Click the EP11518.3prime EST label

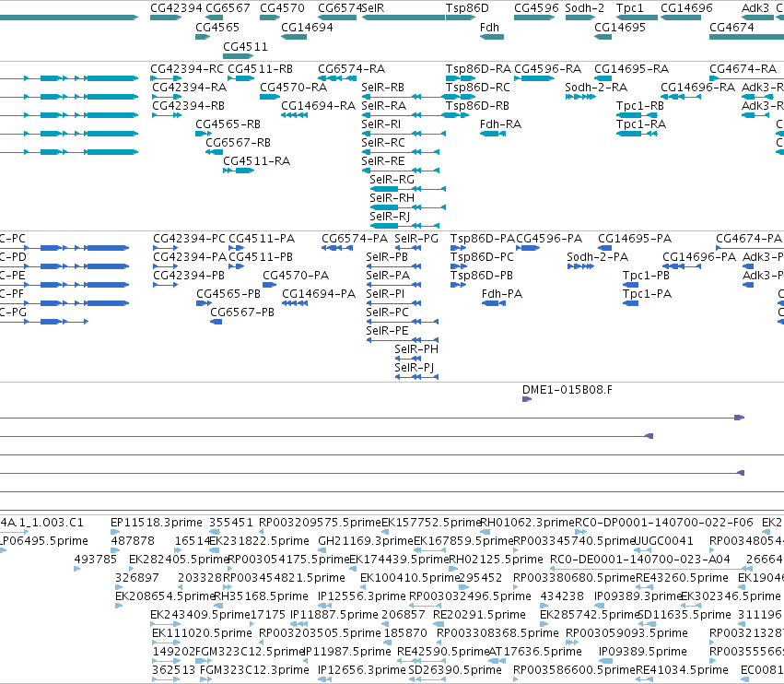point(157,523)
